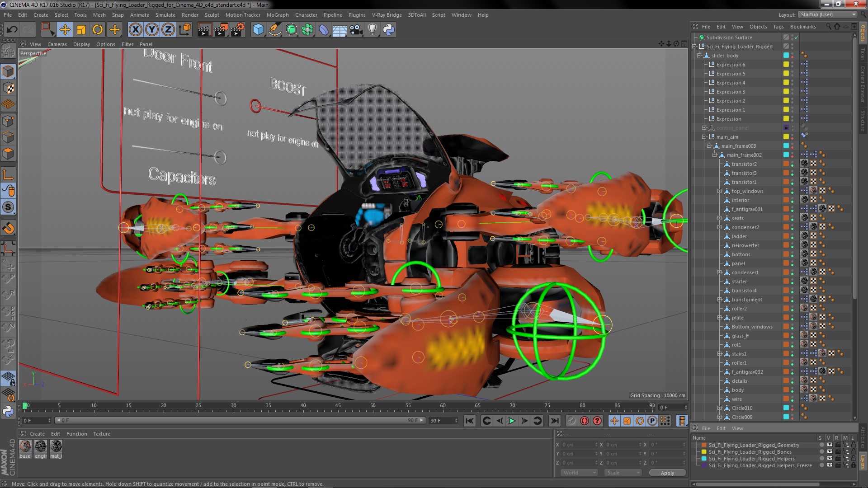Screen dimensions: 868x488
Task: Open Edit Render Settings icon
Action: tap(238, 30)
